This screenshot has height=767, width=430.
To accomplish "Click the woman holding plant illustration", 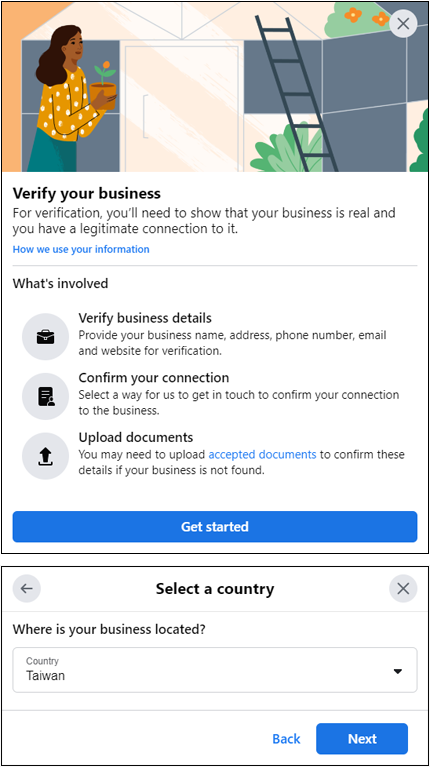I will click(x=73, y=98).
